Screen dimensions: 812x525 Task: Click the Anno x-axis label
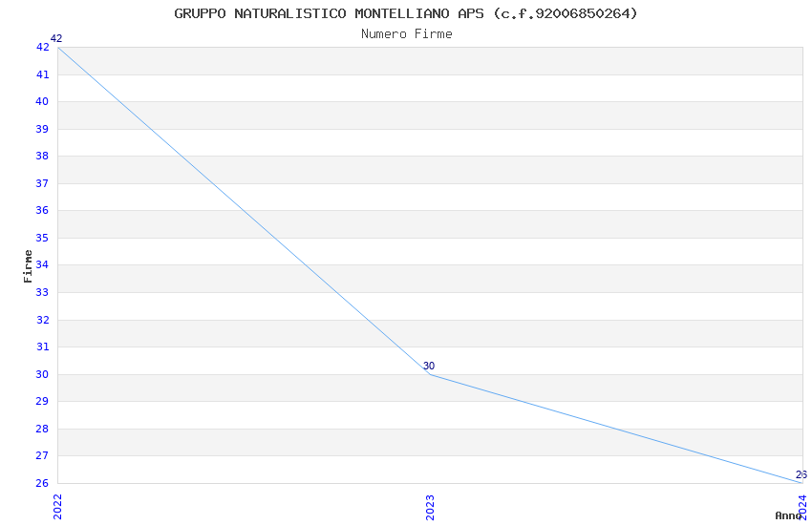(x=788, y=515)
